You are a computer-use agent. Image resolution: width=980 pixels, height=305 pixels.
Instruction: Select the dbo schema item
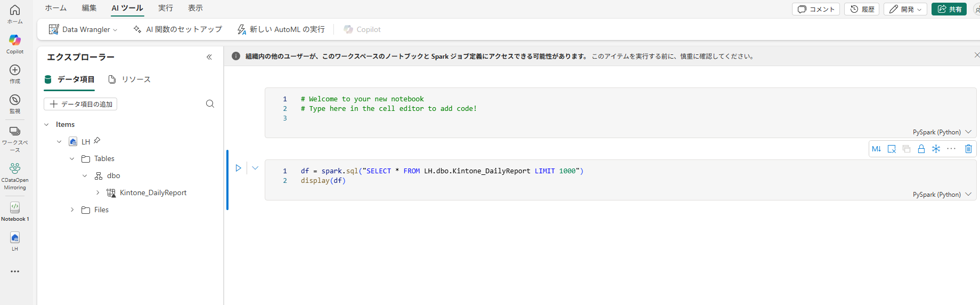tap(113, 176)
